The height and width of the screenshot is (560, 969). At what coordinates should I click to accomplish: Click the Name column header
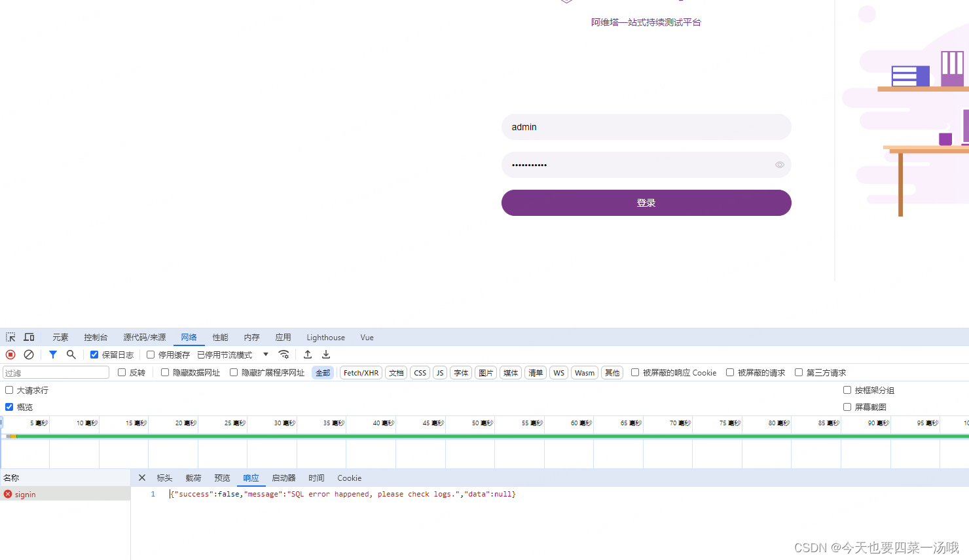click(x=65, y=478)
